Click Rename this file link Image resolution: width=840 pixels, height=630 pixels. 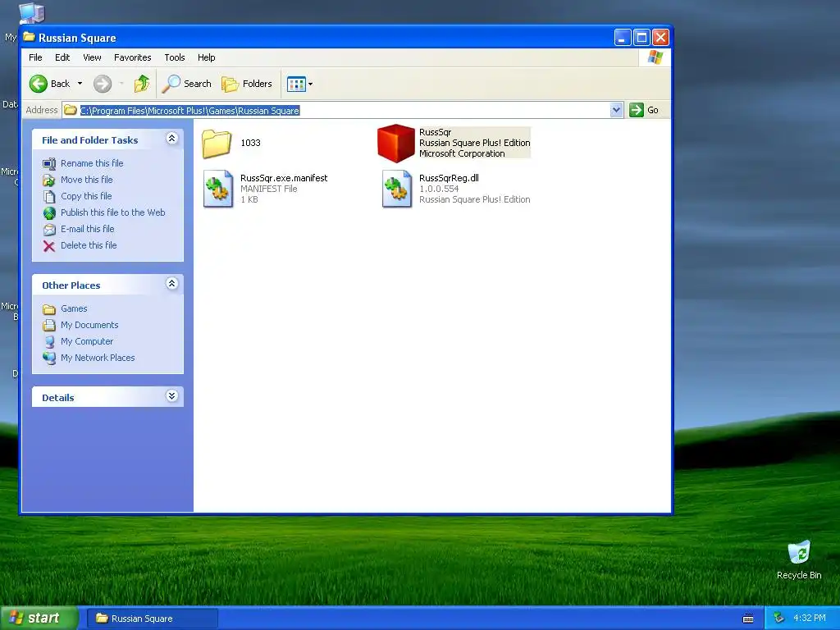(92, 163)
